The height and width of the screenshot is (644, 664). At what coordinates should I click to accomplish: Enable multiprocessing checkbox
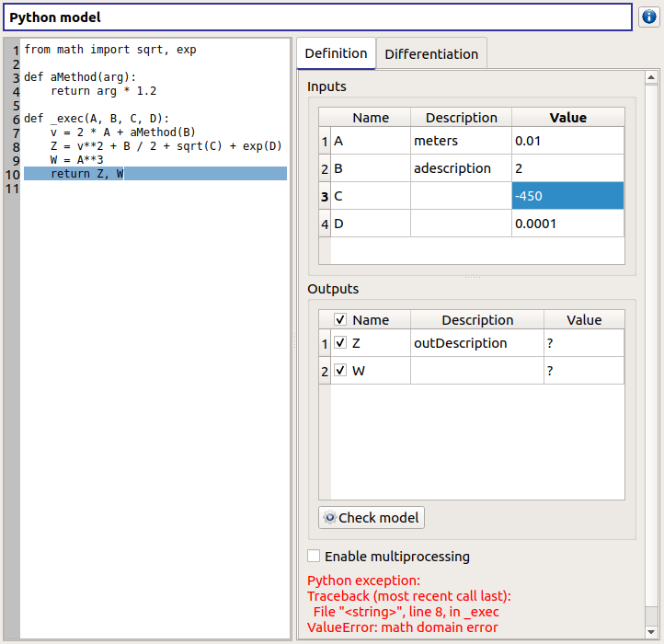(315, 556)
